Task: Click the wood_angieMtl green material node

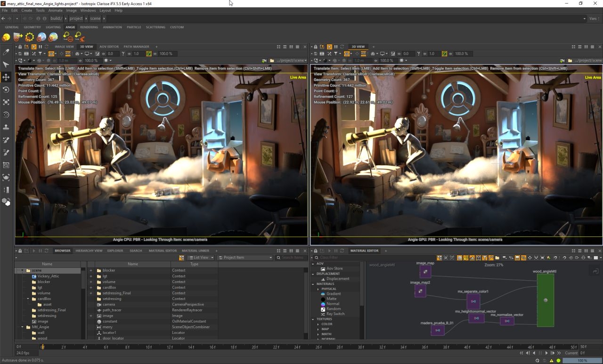Action: tap(545, 300)
